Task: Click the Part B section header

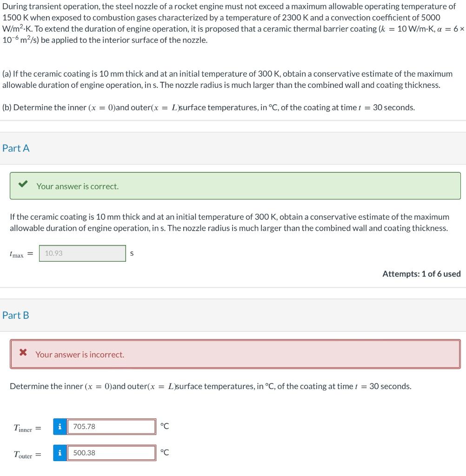Action: pyautogui.click(x=15, y=315)
